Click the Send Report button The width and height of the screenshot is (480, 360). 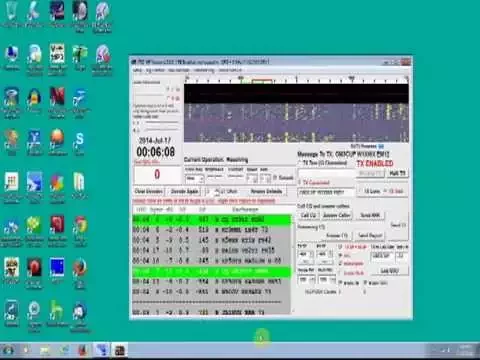click(x=370, y=235)
